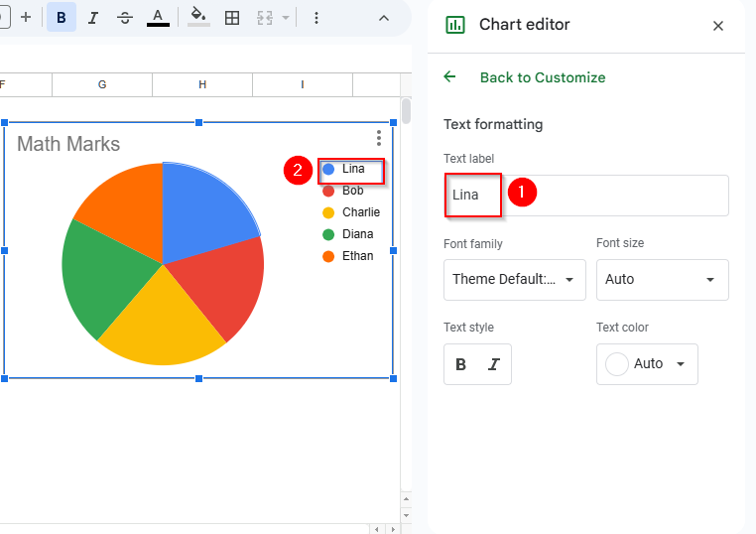This screenshot has height=534, width=756.
Task: Click the horizontal scrollbar left arrow
Action: [377, 529]
